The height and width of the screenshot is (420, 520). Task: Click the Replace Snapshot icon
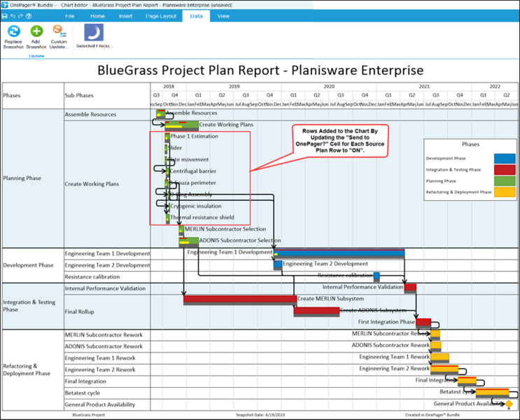click(13, 31)
